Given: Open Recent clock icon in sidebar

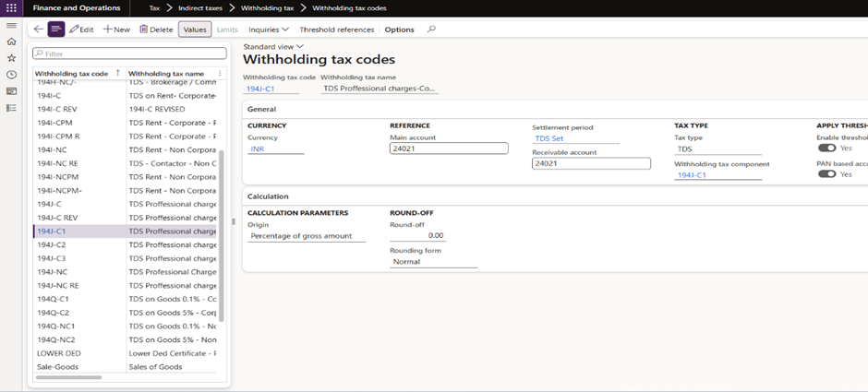Looking at the screenshot, I should click(x=10, y=75).
